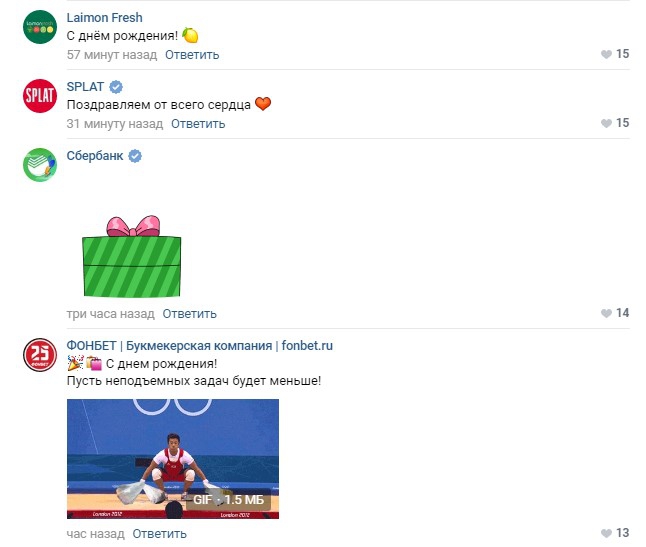Reply to Сбербанк comment via Ответить
Screen dimensions: 646x547
tap(190, 314)
